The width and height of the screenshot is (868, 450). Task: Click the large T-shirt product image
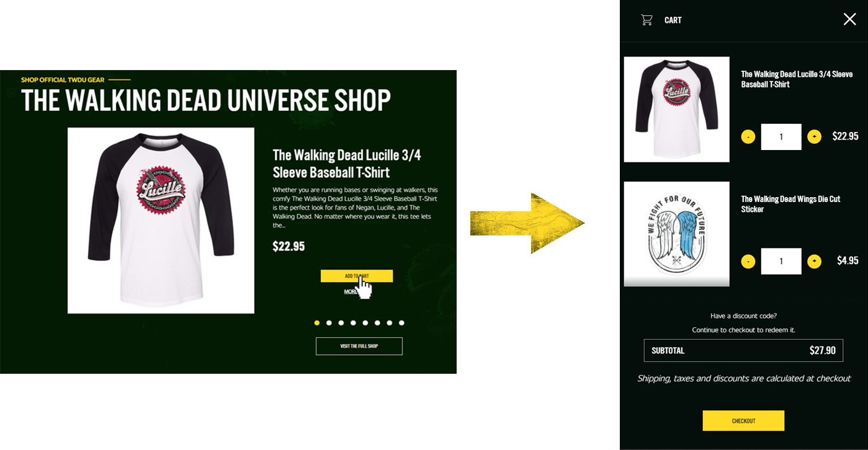(161, 221)
